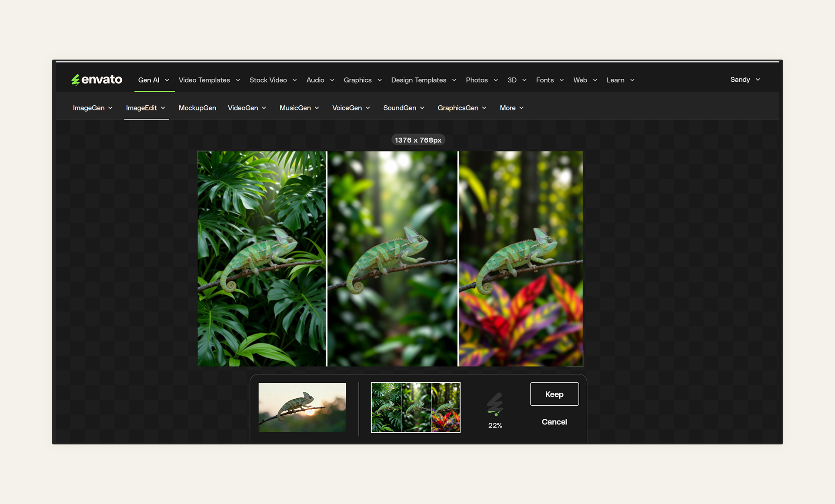The image size is (835, 504).
Task: Click the colorful-leaves chameleon panel on canvas
Action: [x=521, y=259]
